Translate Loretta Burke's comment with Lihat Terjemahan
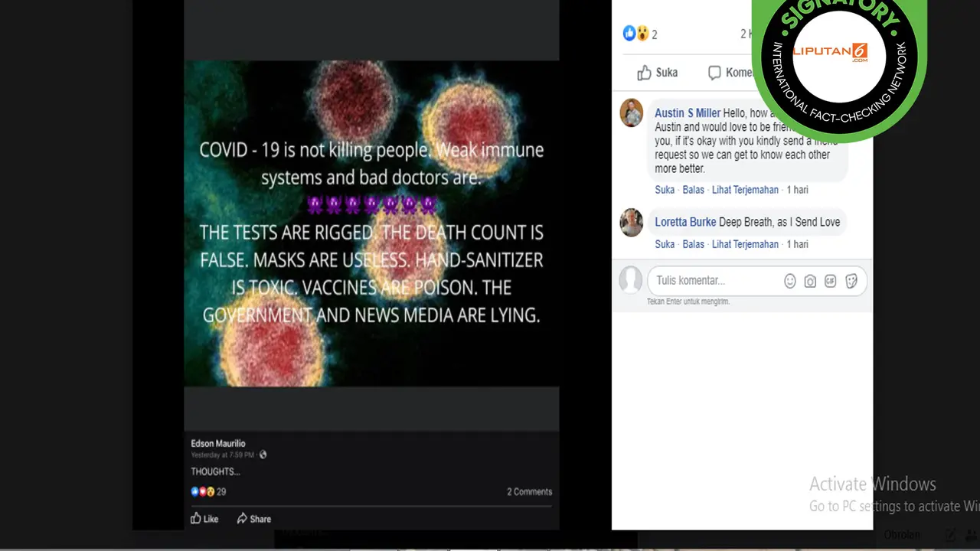Screen dimensions: 980x551 745,244
